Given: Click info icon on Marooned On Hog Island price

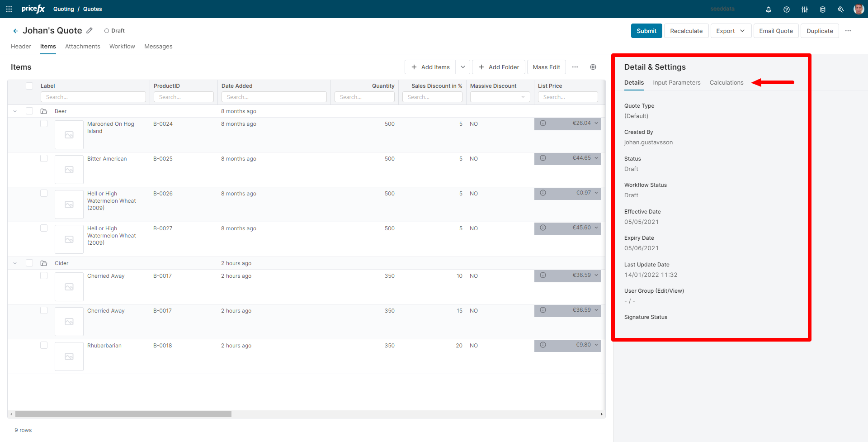Looking at the screenshot, I should coord(543,123).
